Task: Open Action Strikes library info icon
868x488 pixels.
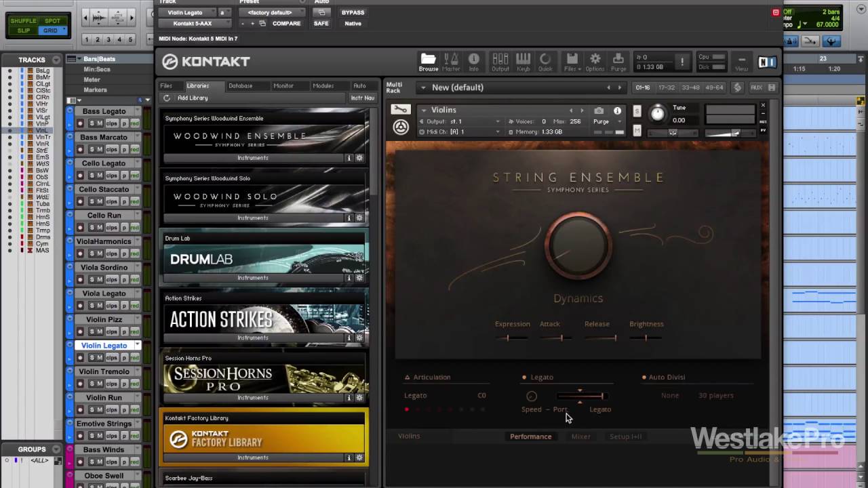Action: coord(349,338)
